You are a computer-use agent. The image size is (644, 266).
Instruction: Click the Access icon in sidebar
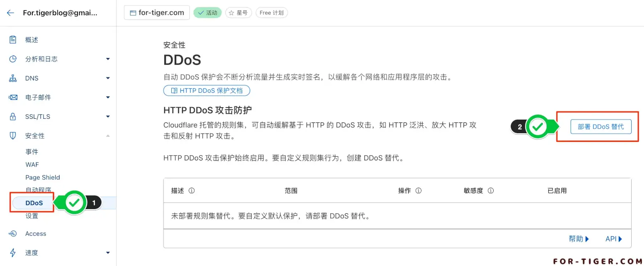pyautogui.click(x=13, y=234)
